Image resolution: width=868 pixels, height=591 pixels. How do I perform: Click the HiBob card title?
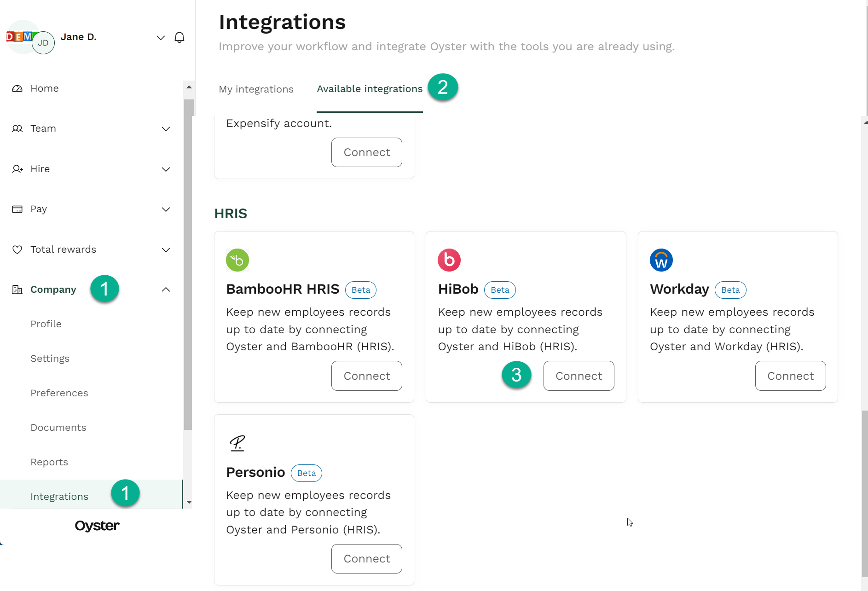click(458, 289)
